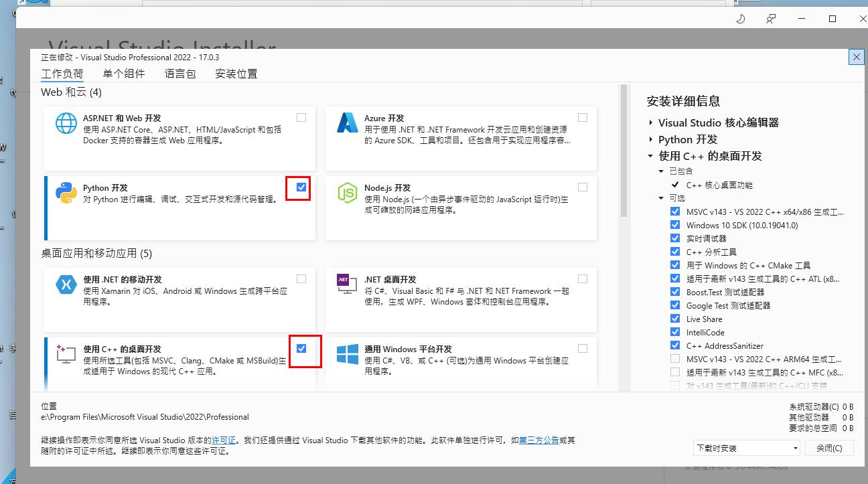This screenshot has height=484, width=868.
Task: Click the feedback icon in title bar
Action: point(771,19)
